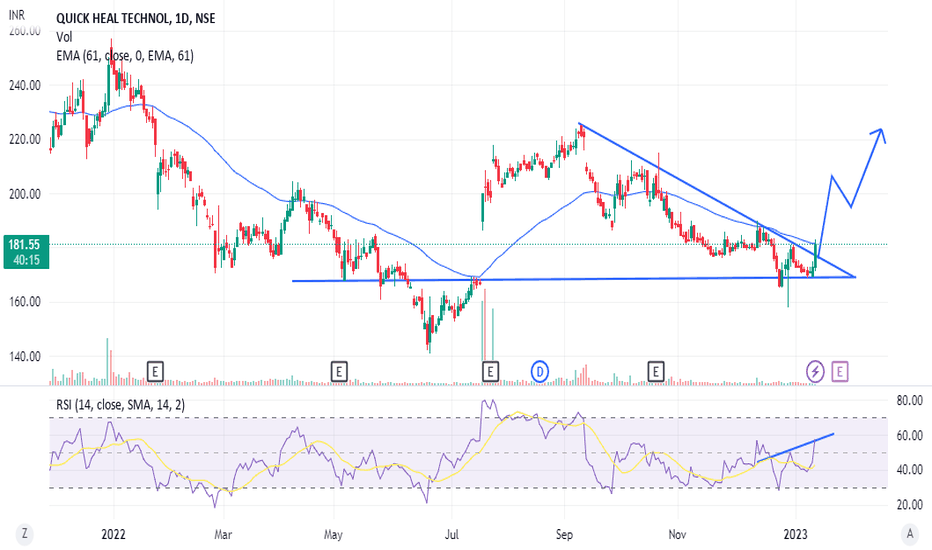Viewport: 932px width, 550px height.
Task: Click the Nov time axis label
Action: pos(677,534)
